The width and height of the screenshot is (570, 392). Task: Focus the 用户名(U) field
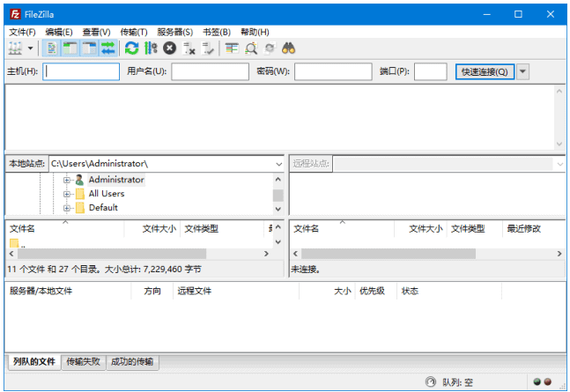click(210, 71)
